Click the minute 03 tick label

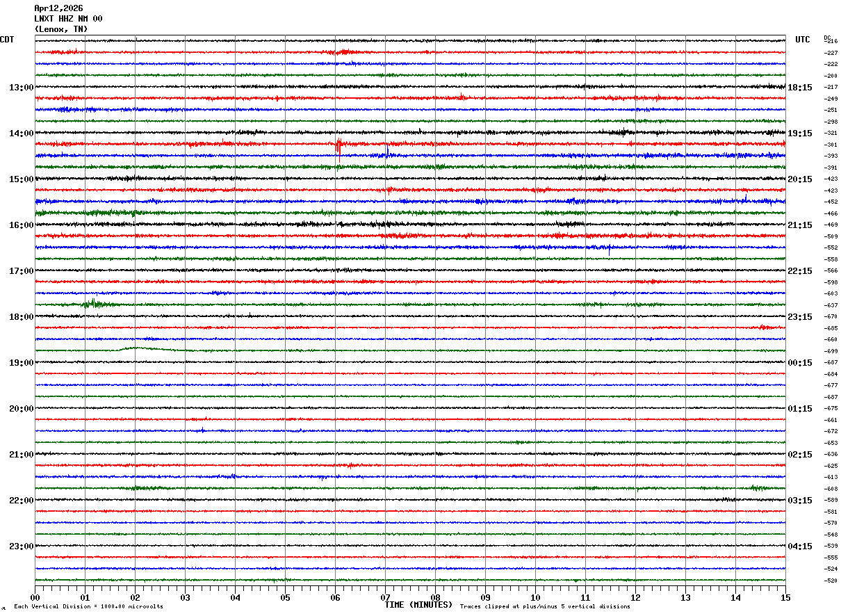(185, 598)
